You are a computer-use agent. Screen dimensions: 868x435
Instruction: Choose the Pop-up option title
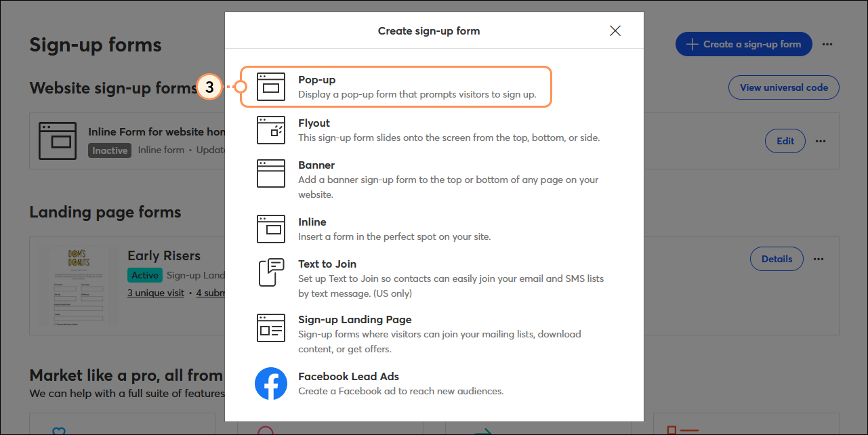click(x=316, y=80)
